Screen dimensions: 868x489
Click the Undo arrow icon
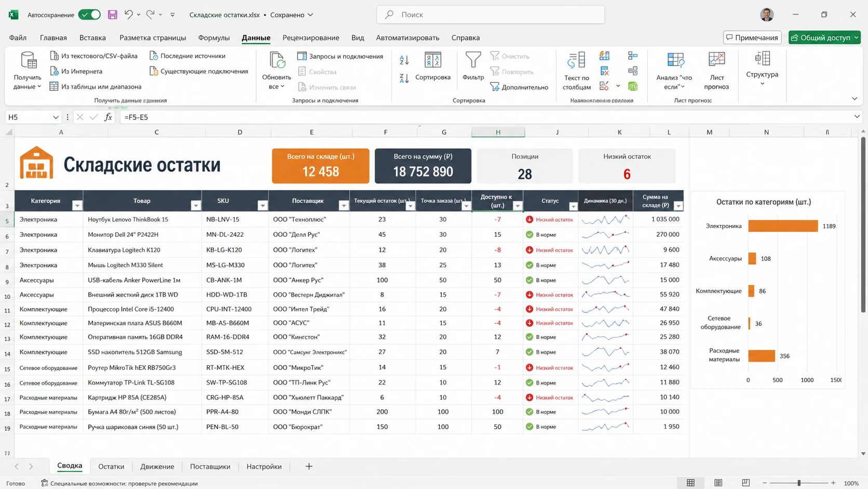click(128, 15)
